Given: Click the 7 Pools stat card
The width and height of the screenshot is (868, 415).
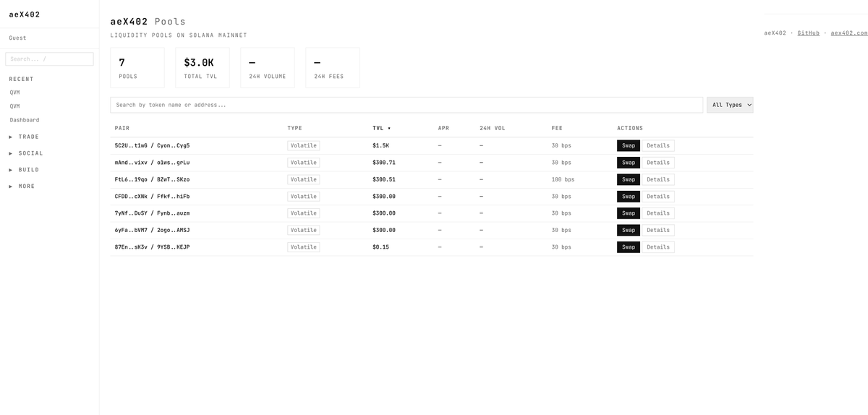Looking at the screenshot, I should coord(137,68).
